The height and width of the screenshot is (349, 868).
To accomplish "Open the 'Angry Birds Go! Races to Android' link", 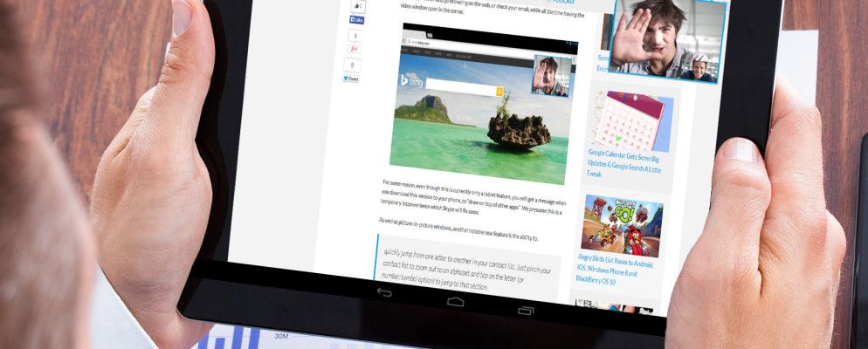I will pos(615,268).
